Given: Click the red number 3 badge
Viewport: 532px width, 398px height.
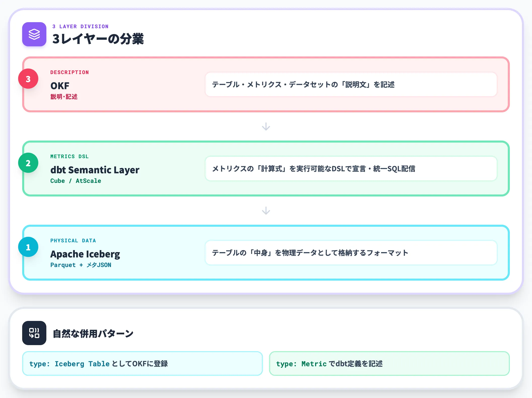Looking at the screenshot, I should [28, 79].
